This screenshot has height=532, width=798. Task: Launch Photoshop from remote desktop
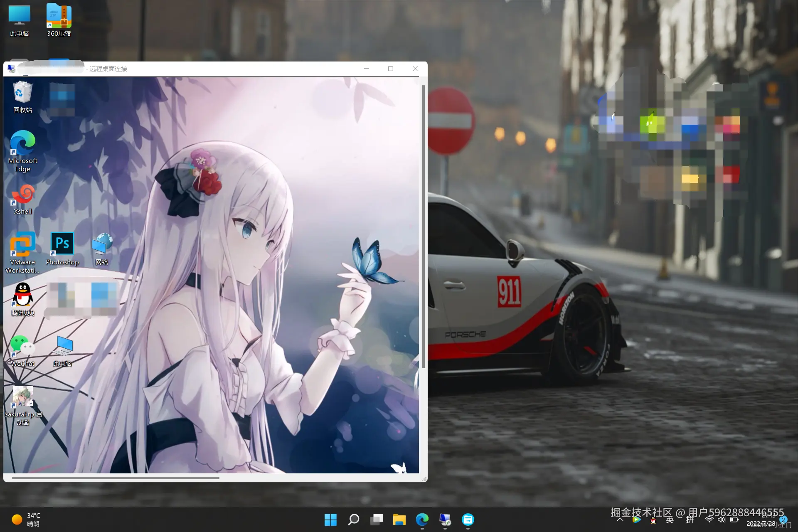[x=62, y=244]
